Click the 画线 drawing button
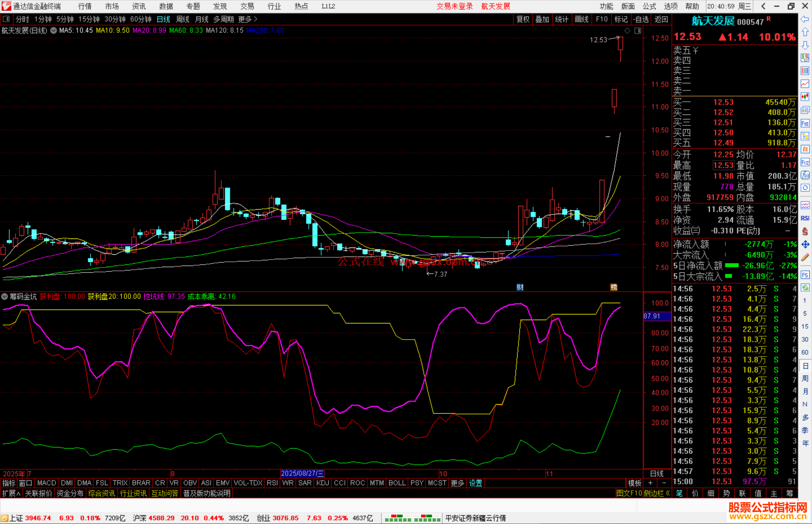The width and height of the screenshot is (812, 524). click(581, 19)
